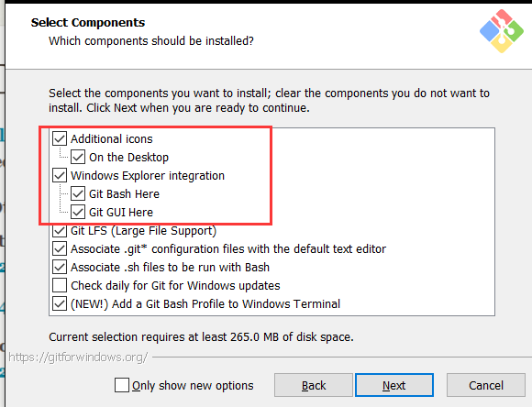Screen dimensions: 532x407
Task: Uncheck Git Bash Here option
Action: click(78, 193)
